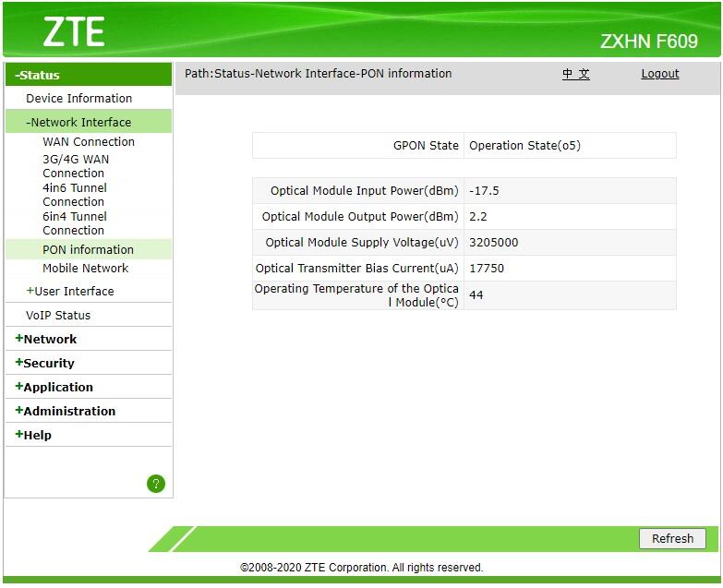Open 6in4 Tunnel Connection page
723x588 pixels.
pos(74,223)
